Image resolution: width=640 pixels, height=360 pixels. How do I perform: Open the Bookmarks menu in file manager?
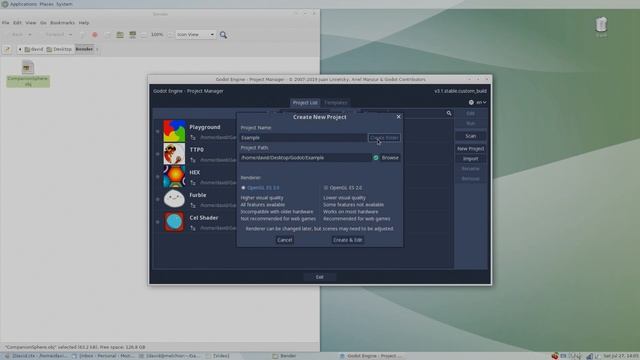tap(62, 23)
